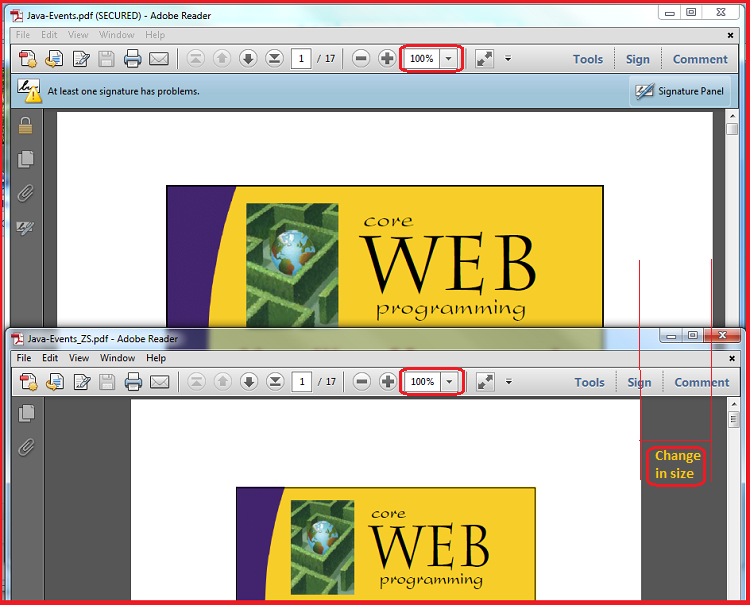Open Sign pane in SECURED window
The width and height of the screenshot is (750, 605).
[x=638, y=59]
